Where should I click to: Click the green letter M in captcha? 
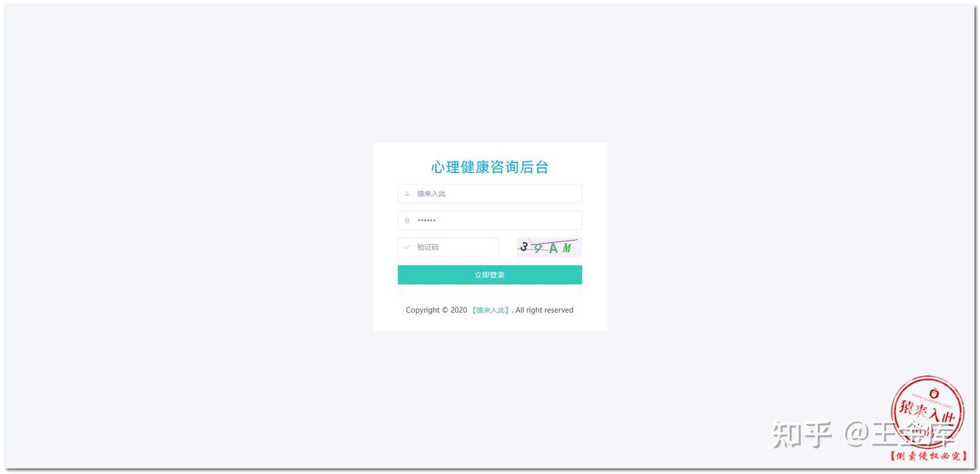click(567, 249)
